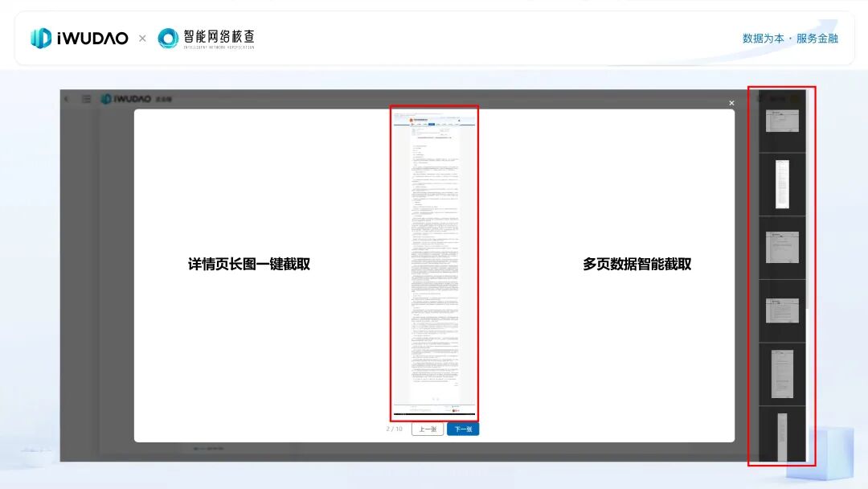Click the "2 / 10" page counter
Viewport: 868px width, 489px height.
click(x=394, y=429)
